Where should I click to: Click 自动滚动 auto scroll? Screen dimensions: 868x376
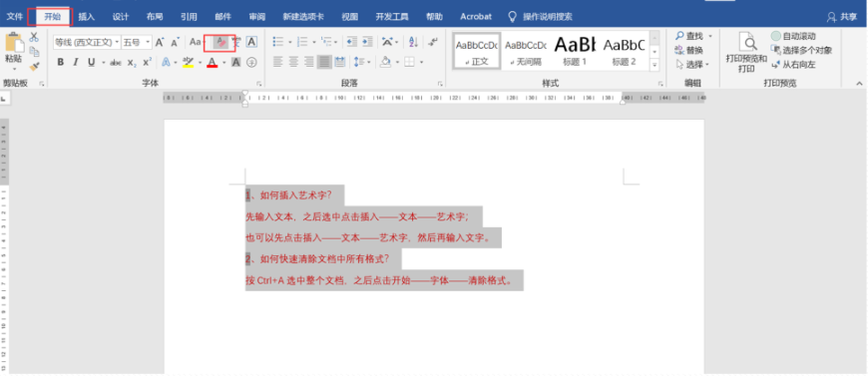(x=793, y=36)
